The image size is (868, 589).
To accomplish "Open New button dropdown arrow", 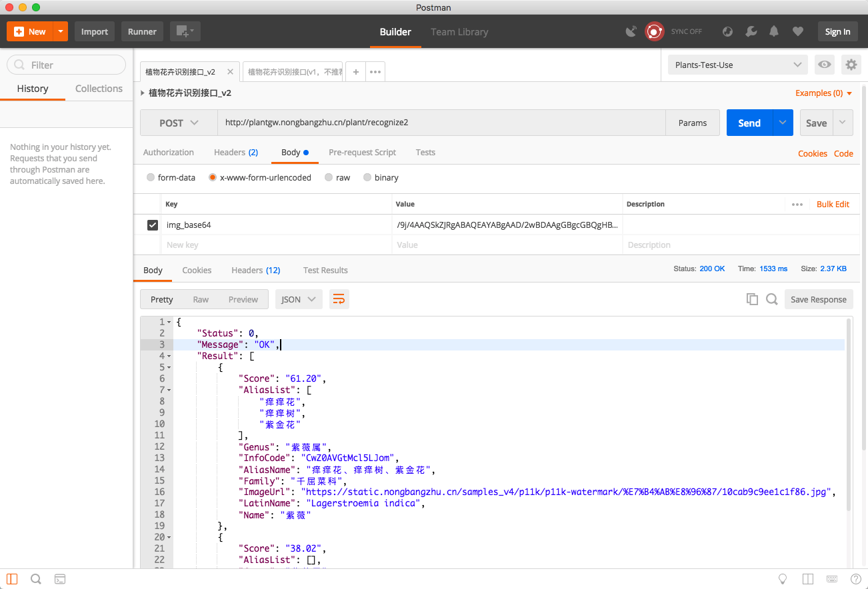I will [x=61, y=31].
